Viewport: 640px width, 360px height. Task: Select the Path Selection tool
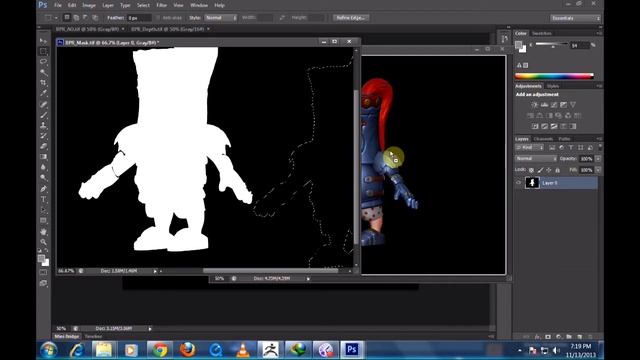coord(43,210)
